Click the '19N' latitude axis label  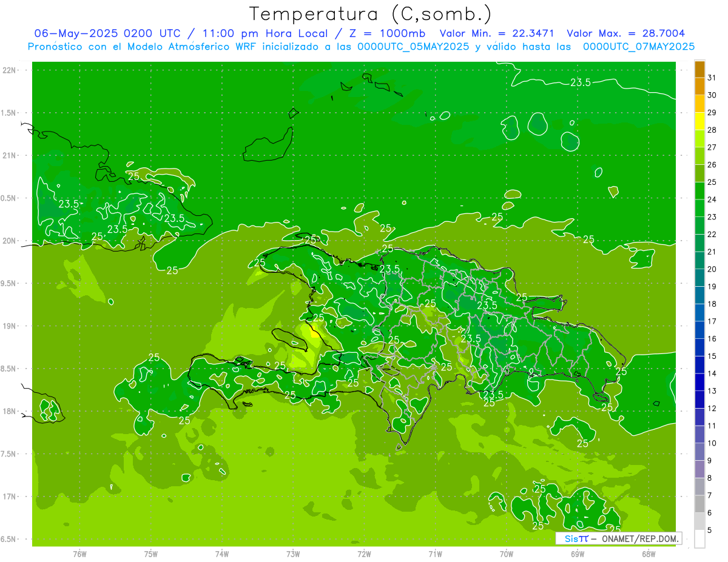click(x=10, y=326)
